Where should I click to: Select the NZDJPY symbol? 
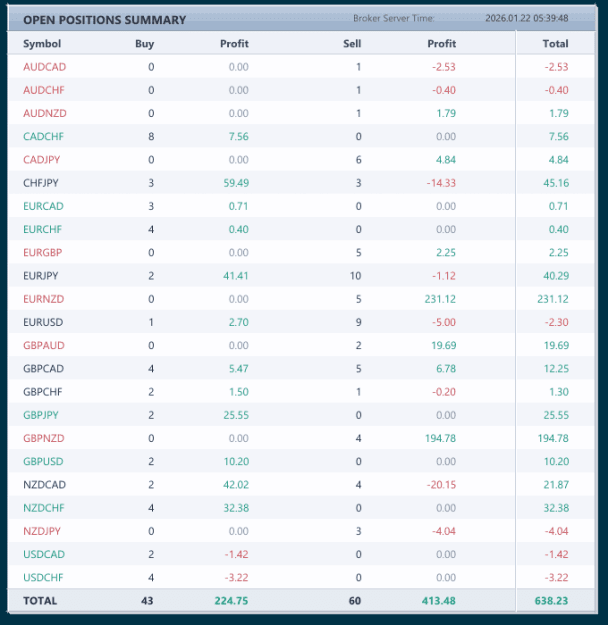coord(42,531)
